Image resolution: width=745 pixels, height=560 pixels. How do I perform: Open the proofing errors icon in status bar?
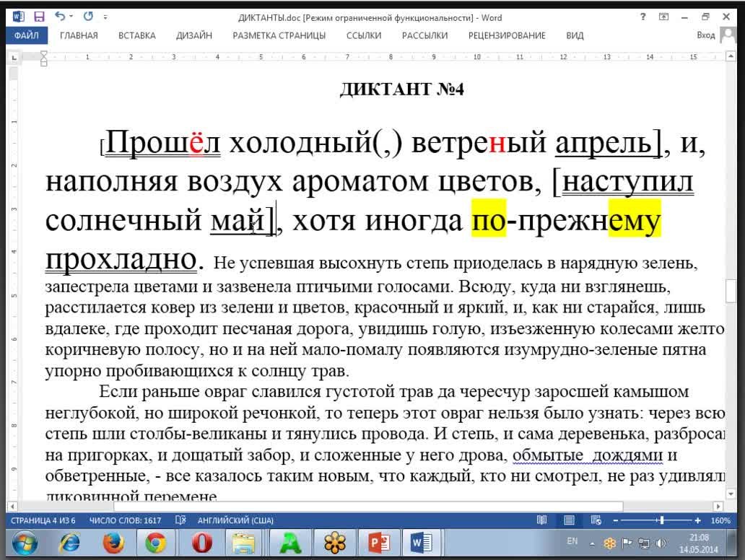(x=180, y=520)
